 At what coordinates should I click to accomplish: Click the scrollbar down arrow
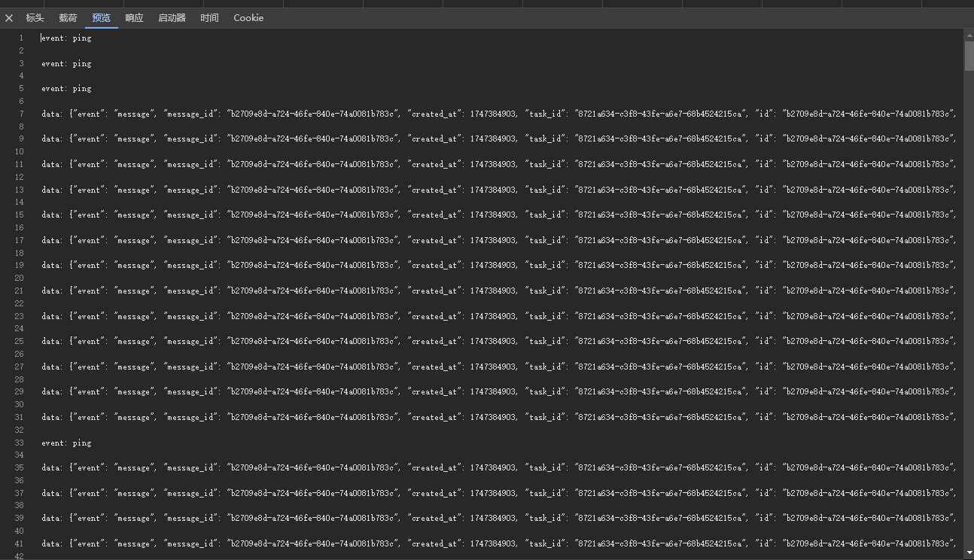pos(969,553)
